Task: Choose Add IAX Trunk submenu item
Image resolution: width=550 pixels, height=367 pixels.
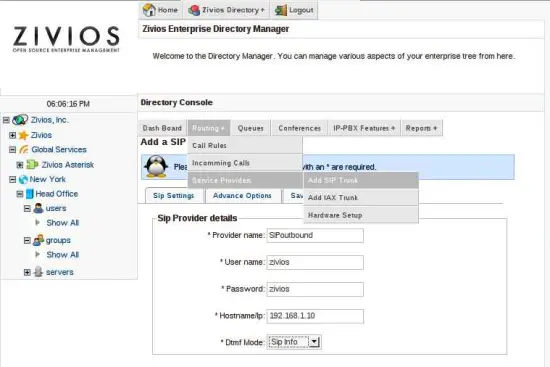Action: pos(361,198)
